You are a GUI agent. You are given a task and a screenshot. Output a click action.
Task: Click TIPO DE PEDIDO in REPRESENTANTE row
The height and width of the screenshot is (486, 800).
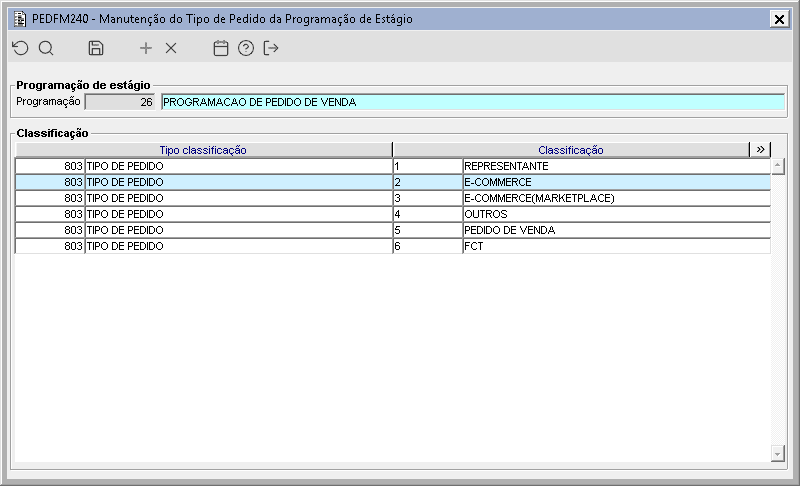click(238, 166)
